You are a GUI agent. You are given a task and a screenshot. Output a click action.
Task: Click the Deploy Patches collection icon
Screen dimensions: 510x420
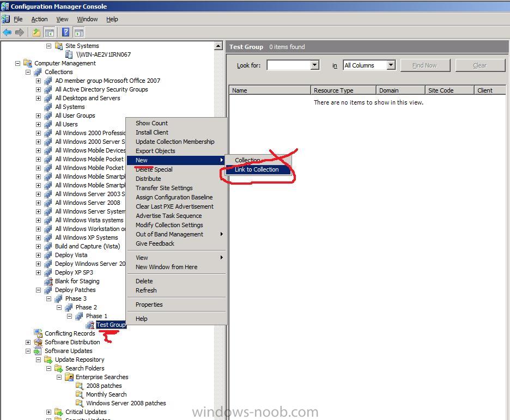(48, 290)
